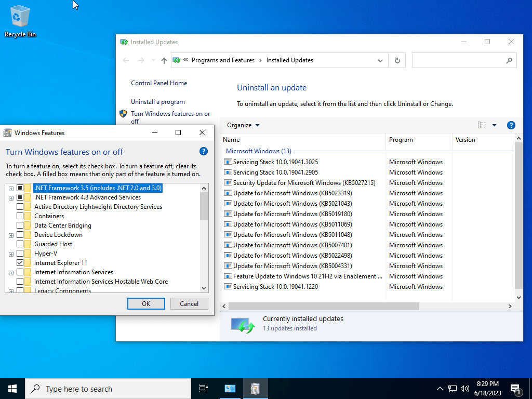532x399 pixels.
Task: Click Programs and Features in the breadcrumb
Action: (223, 60)
